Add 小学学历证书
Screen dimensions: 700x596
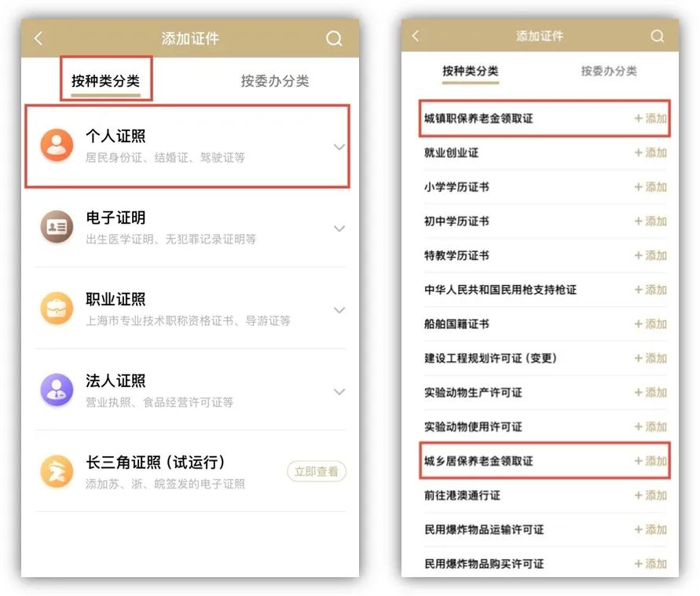[651, 187]
